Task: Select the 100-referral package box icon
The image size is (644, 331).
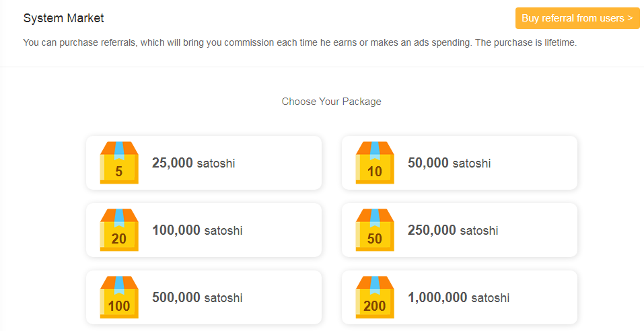Action: pyautogui.click(x=119, y=297)
